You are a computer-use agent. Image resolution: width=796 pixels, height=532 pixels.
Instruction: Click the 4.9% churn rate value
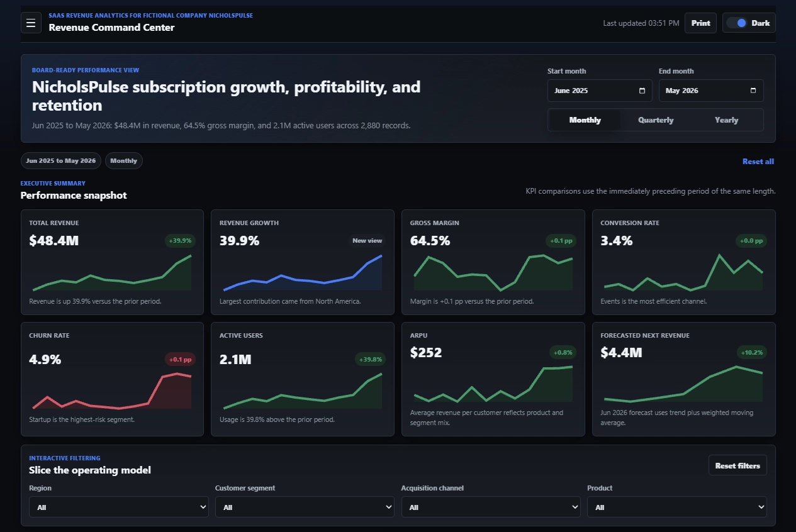coord(45,360)
